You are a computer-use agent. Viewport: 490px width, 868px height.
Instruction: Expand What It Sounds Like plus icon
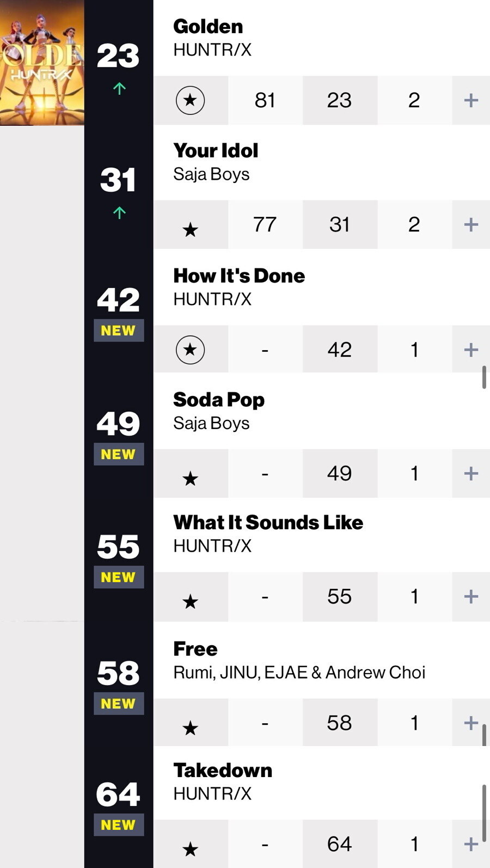471,596
